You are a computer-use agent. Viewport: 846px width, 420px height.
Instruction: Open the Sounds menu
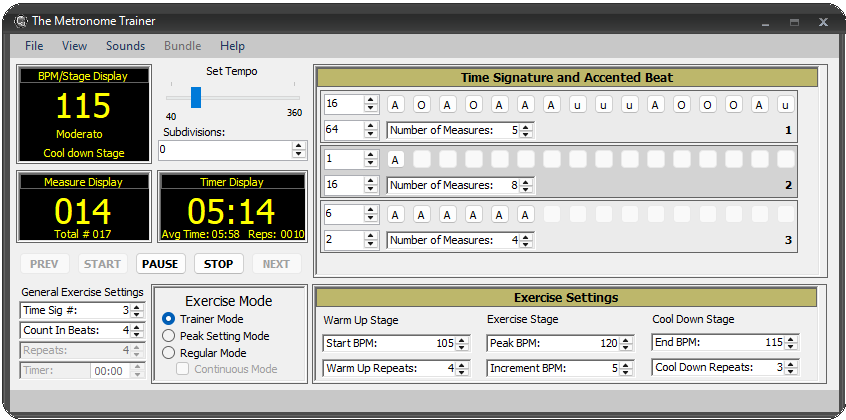point(125,46)
